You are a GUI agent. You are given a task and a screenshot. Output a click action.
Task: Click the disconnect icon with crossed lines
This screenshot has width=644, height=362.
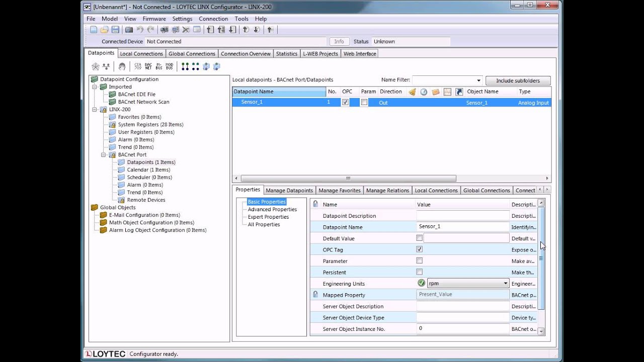(x=186, y=30)
